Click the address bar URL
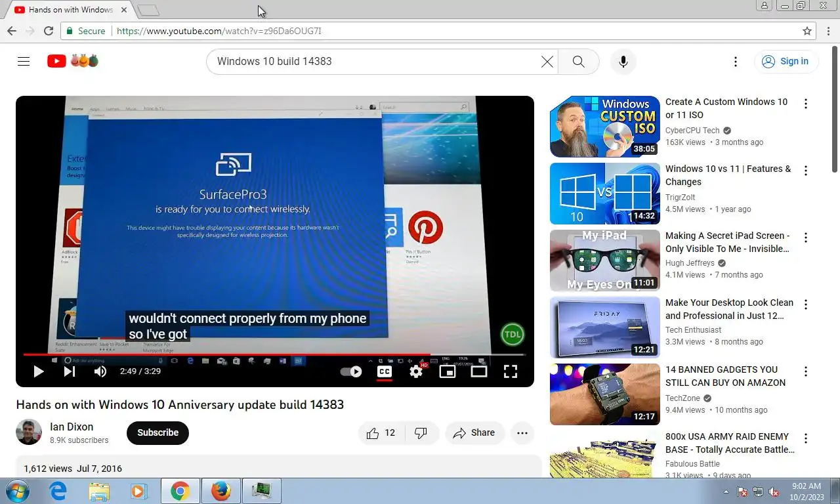 click(219, 31)
